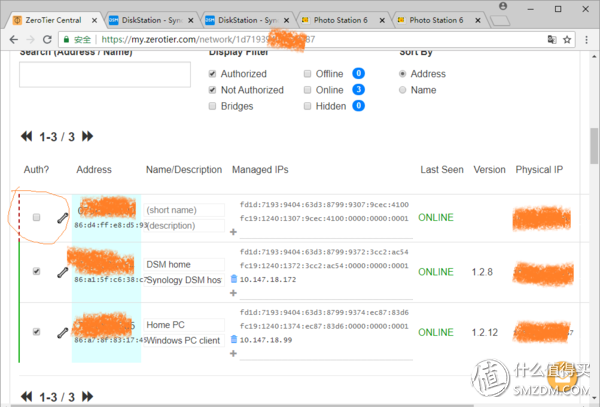Switch to the ZeroTier Central tab

click(53, 20)
